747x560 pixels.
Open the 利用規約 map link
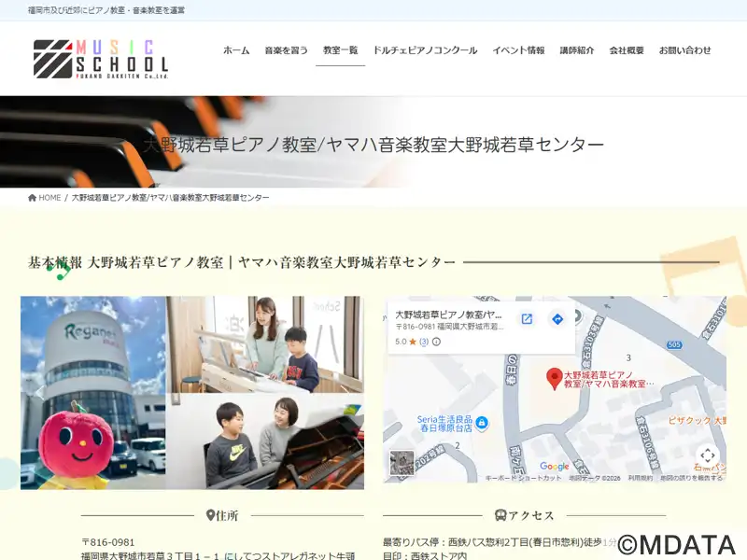[640, 478]
